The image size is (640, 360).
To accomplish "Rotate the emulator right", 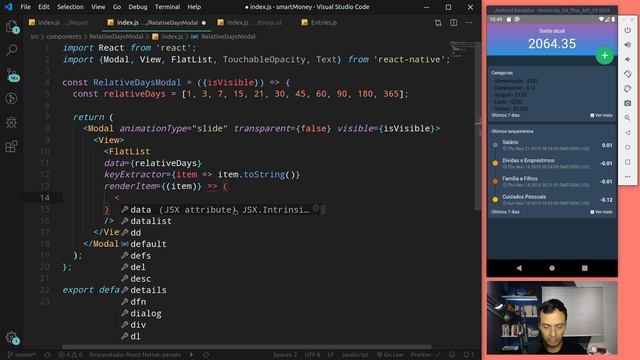I will 628,89.
